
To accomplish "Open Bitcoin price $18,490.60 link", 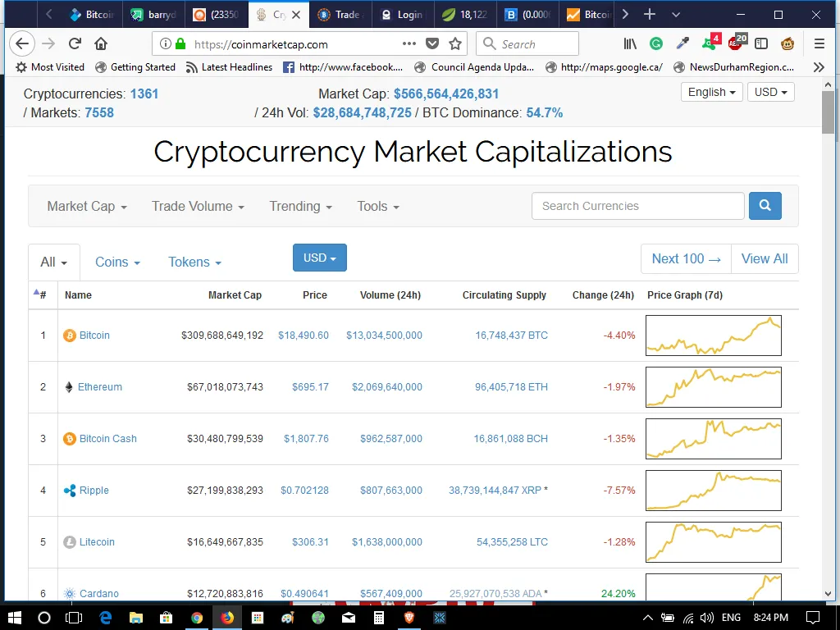I will [304, 336].
